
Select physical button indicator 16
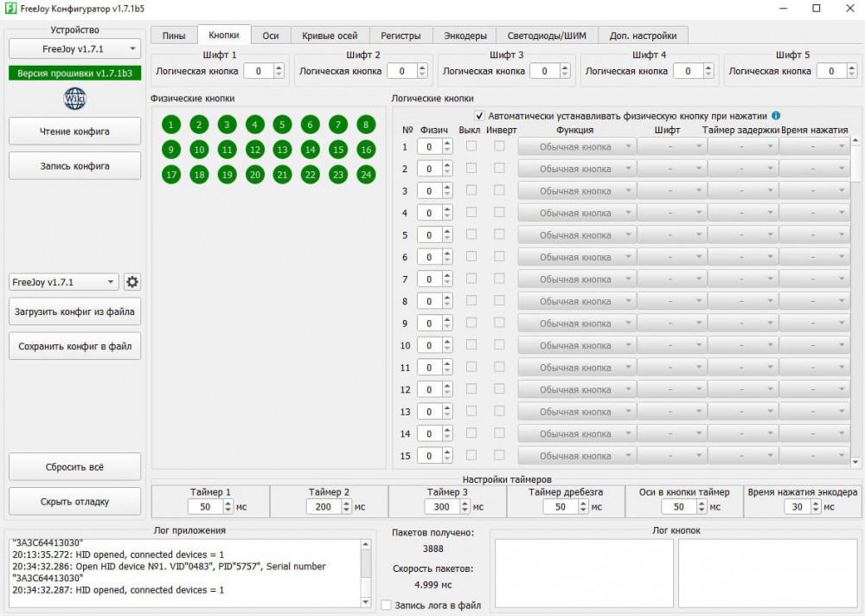366,150
